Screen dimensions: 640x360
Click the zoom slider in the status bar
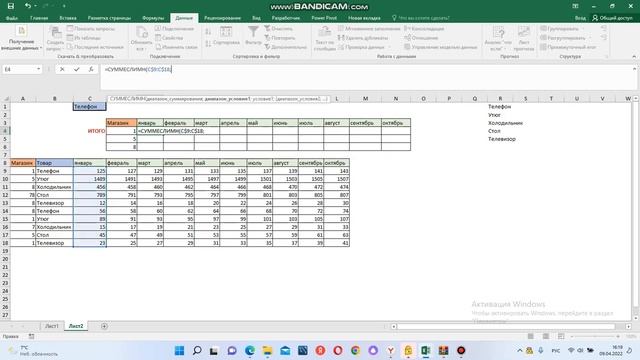pos(595,336)
